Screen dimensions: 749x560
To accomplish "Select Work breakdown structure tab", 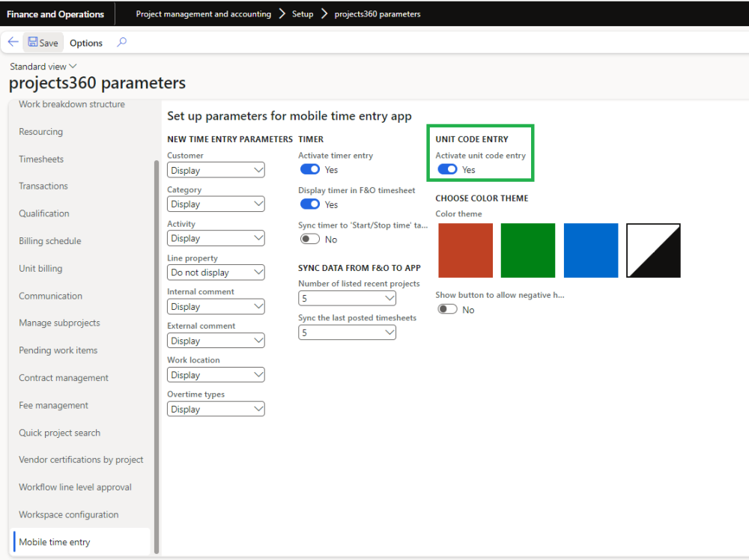I will click(72, 104).
